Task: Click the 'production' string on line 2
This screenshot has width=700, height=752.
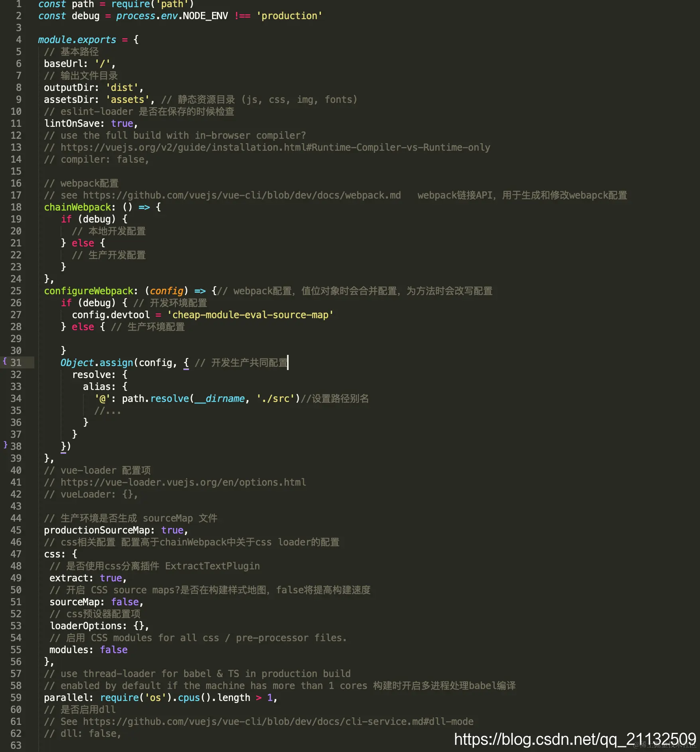Action: coord(289,16)
